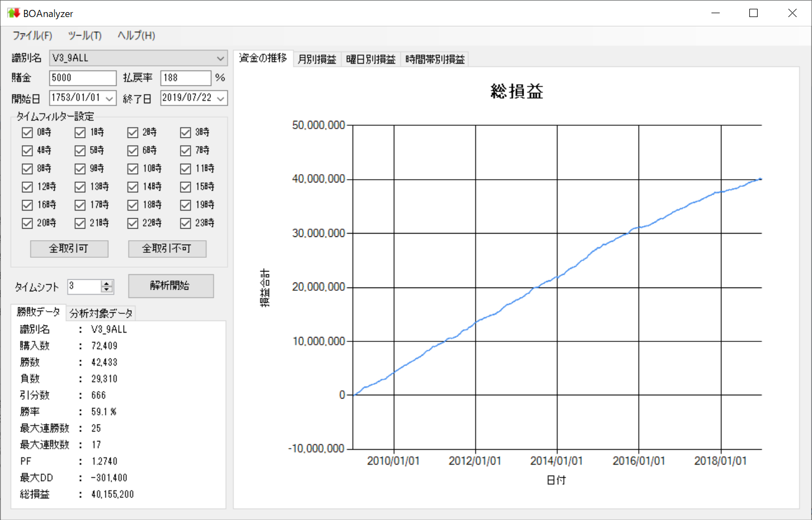Toggle the 18時 time filter checkbox
The image size is (812, 520).
[133, 205]
